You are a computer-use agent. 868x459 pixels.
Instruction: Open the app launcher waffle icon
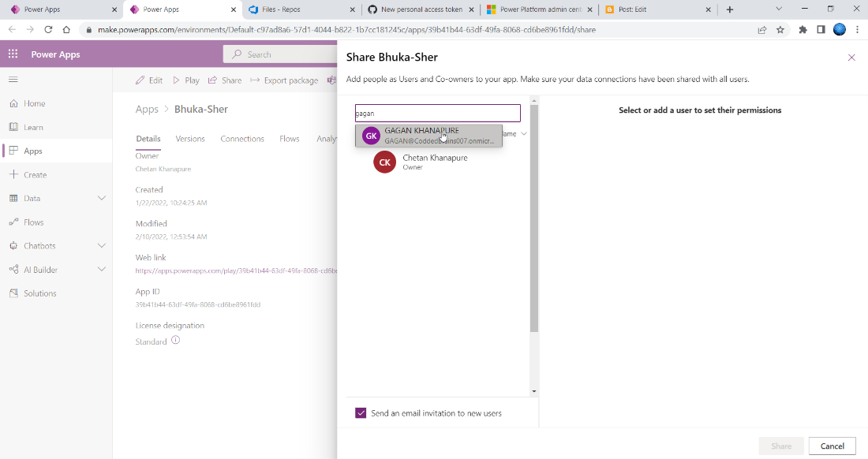pos(13,54)
